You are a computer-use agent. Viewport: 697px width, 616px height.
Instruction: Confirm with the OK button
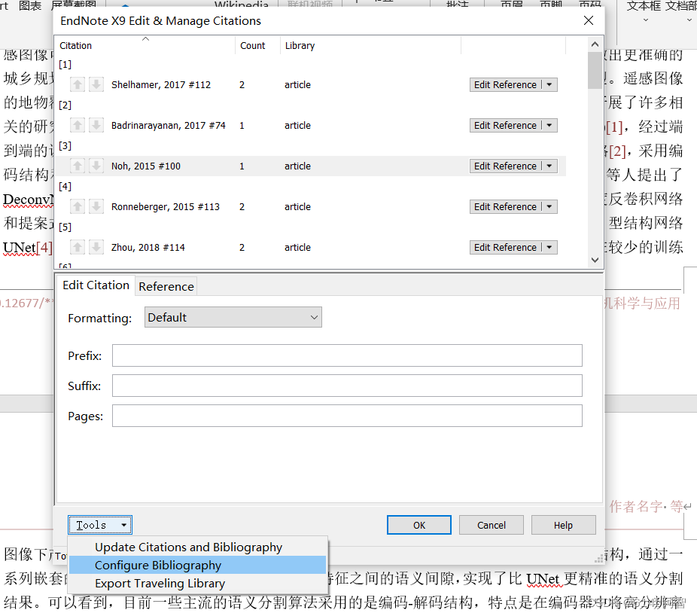coord(419,526)
